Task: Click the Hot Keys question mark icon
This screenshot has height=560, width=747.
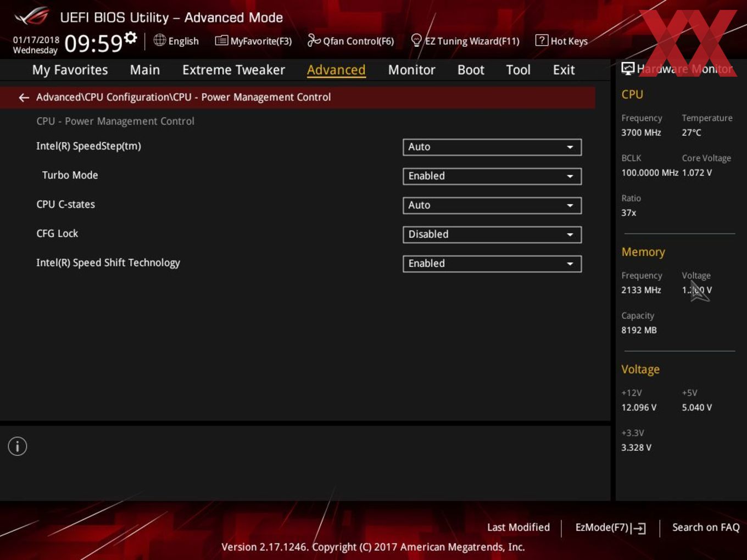Action: point(542,40)
